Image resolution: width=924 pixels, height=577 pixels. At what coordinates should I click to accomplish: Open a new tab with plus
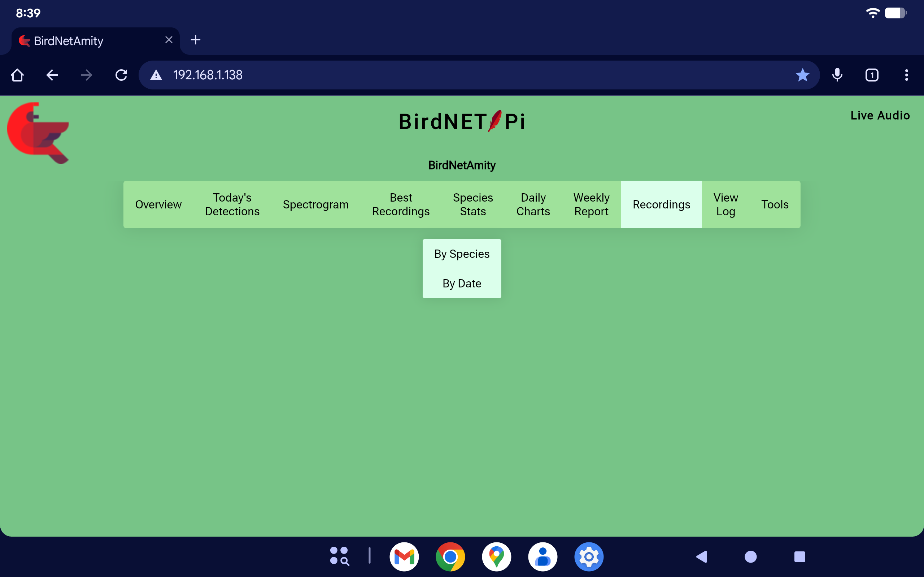(x=196, y=40)
